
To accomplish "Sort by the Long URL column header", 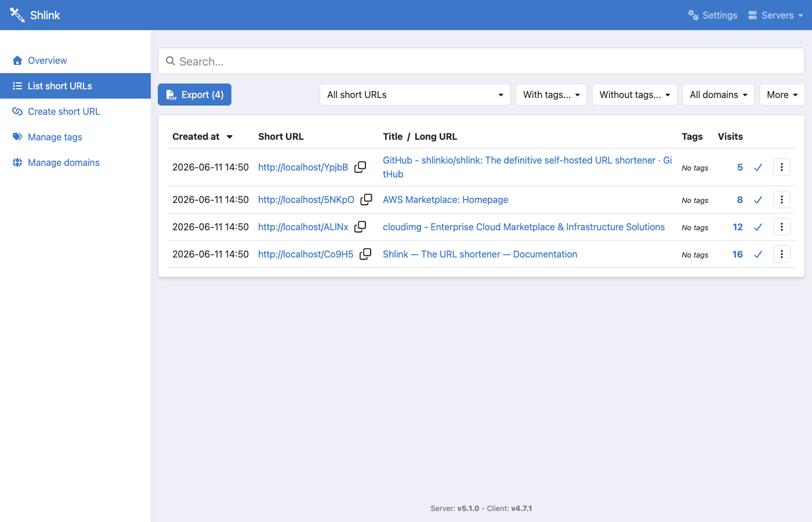I will point(436,136).
